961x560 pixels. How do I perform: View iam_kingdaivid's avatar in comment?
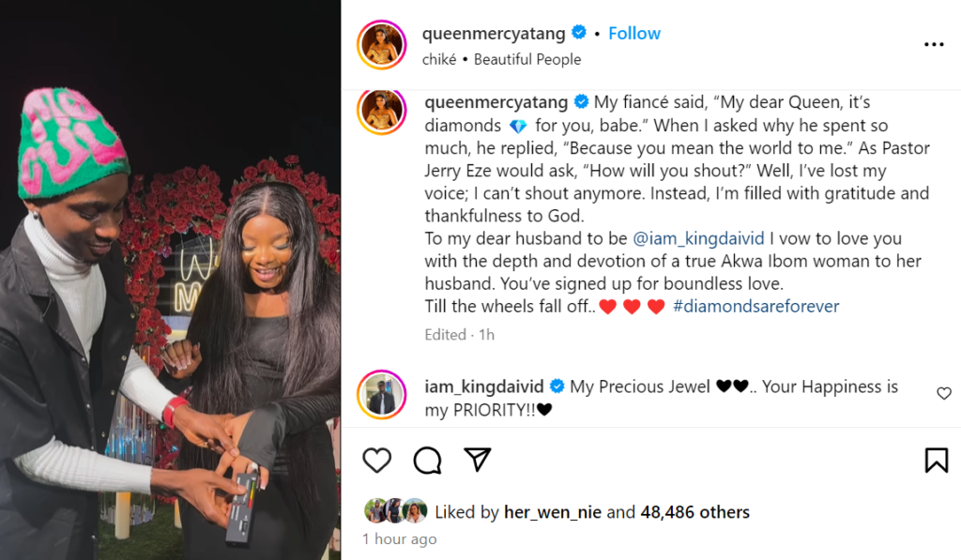click(382, 395)
